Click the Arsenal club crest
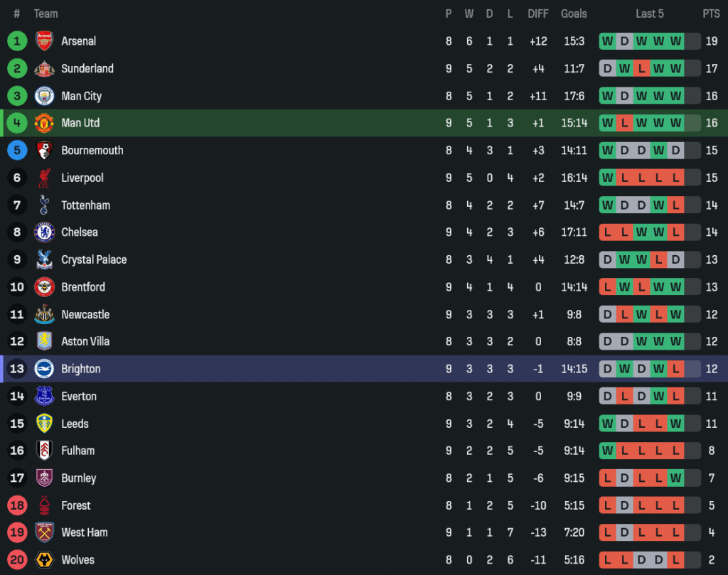 coord(44,41)
